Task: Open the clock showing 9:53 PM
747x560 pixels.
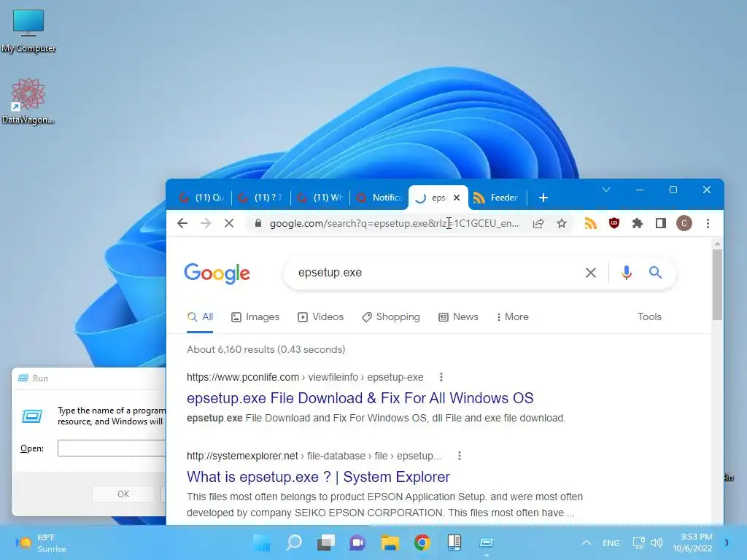Action: click(693, 542)
